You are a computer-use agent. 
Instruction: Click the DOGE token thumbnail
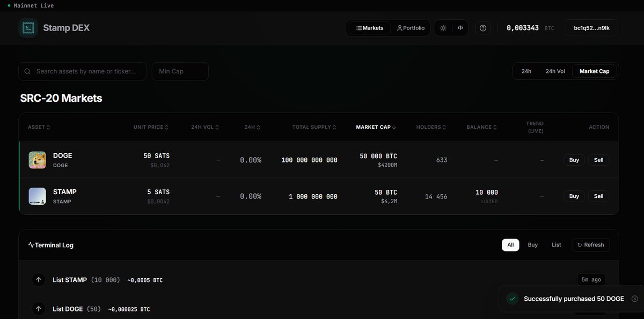(x=37, y=160)
